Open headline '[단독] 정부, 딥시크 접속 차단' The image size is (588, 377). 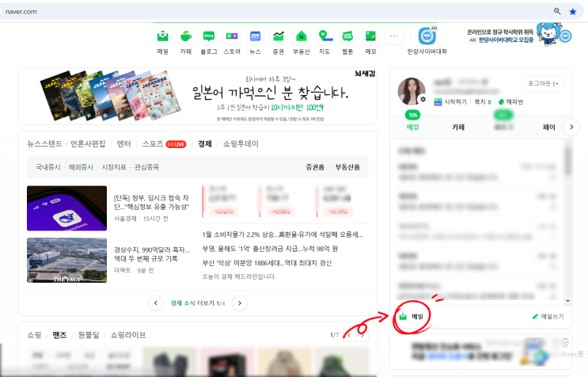pyautogui.click(x=151, y=202)
